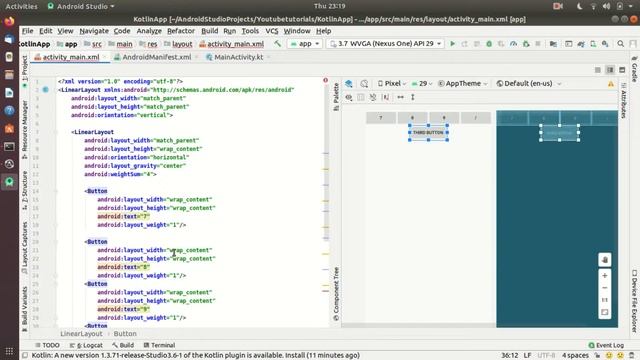Click the layout warning triangle icon
The image size is (640, 360).
611,84
